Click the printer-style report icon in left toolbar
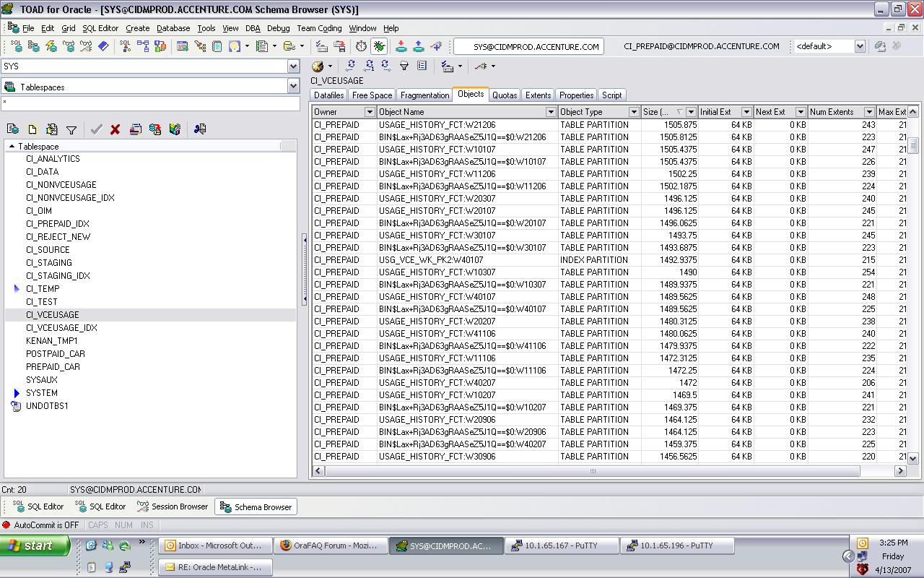The height and width of the screenshot is (578, 924). (x=135, y=129)
